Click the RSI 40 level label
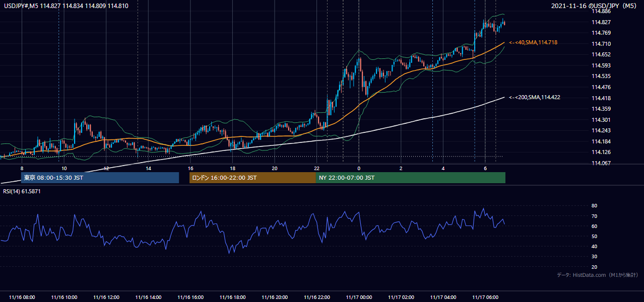 click(594, 246)
